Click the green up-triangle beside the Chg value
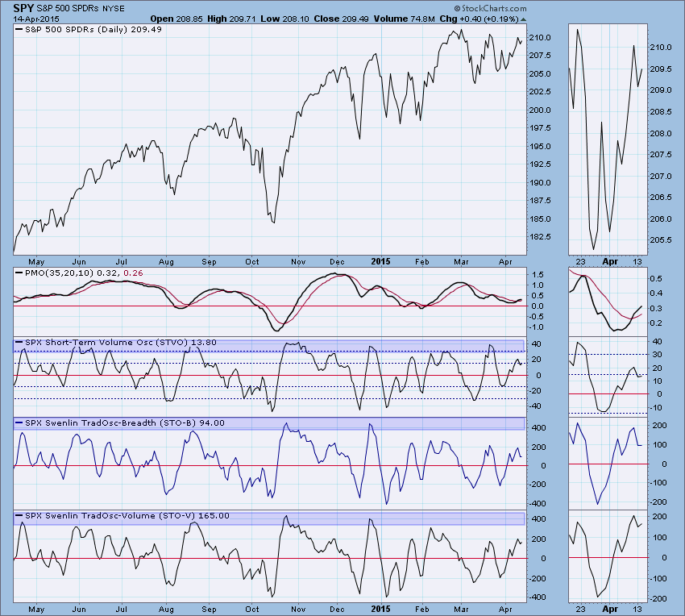Screen dimensions: 685x616 pyautogui.click(x=523, y=19)
